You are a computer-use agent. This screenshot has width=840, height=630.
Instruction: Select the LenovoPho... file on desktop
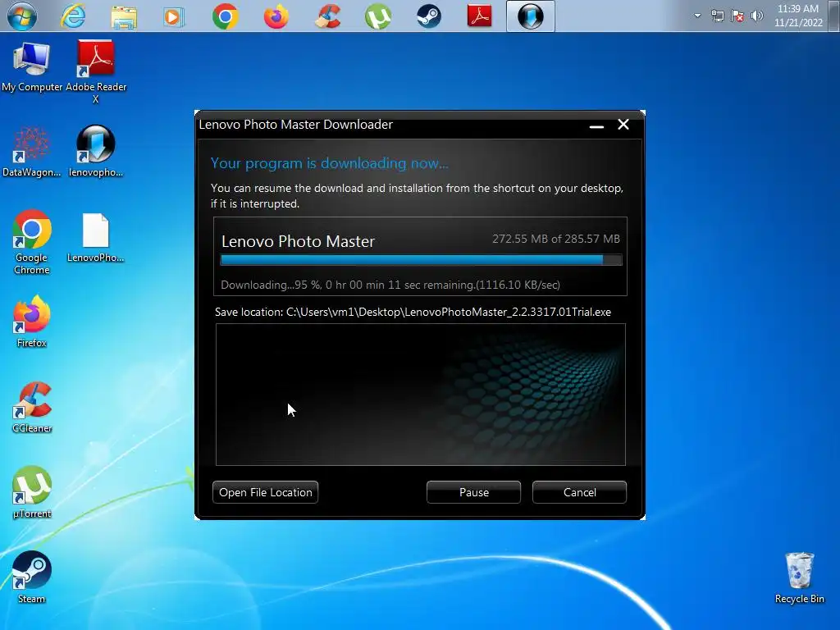96,238
